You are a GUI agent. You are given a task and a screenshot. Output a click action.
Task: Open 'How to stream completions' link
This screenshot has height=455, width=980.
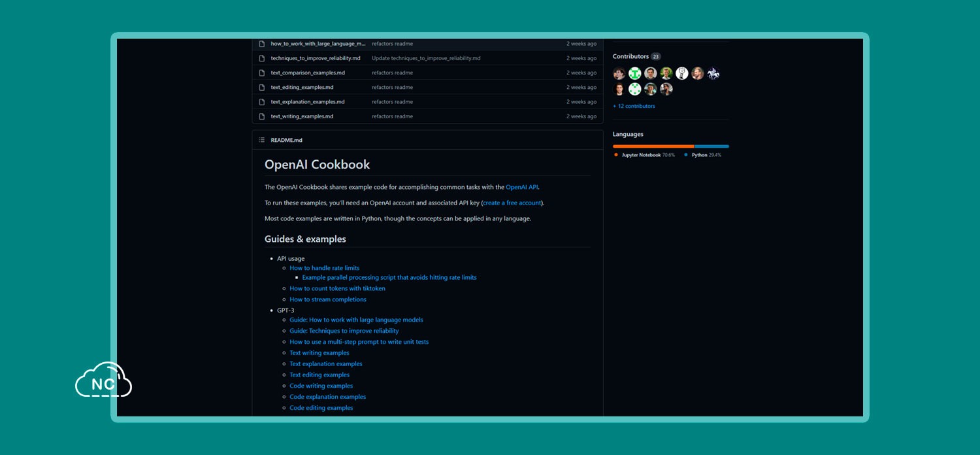(x=328, y=299)
